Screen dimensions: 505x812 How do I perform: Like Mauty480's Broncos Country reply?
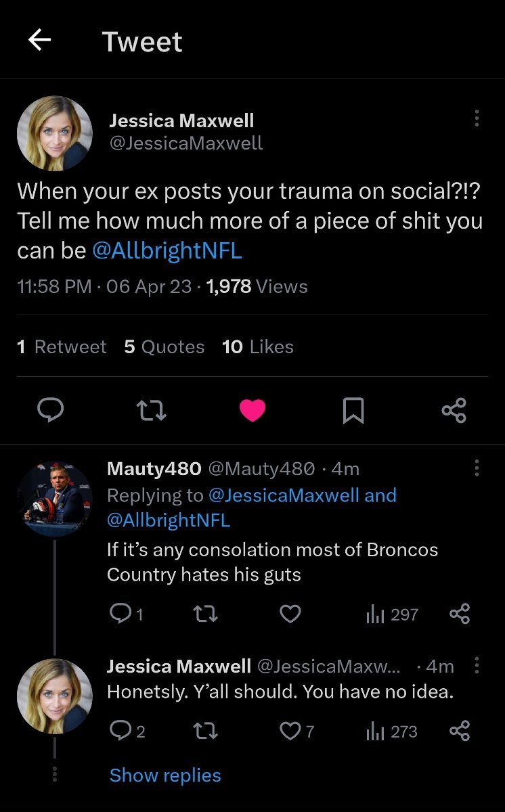290,614
